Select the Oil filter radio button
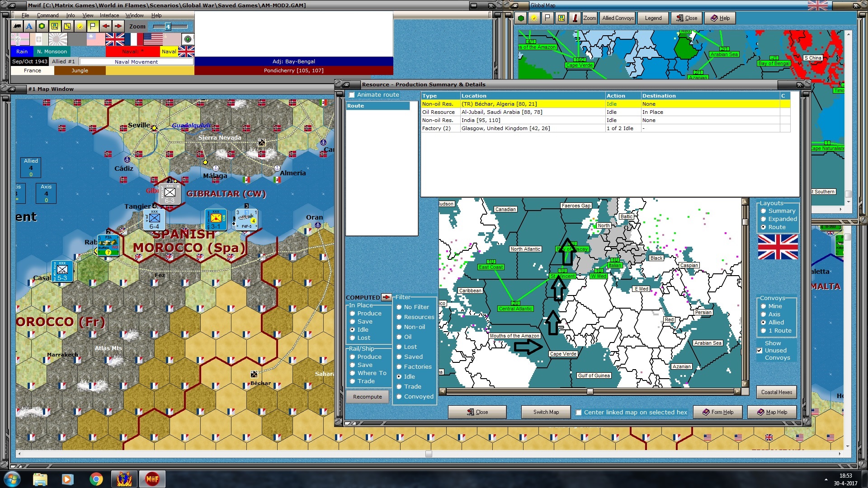868x488 pixels. coord(399,337)
